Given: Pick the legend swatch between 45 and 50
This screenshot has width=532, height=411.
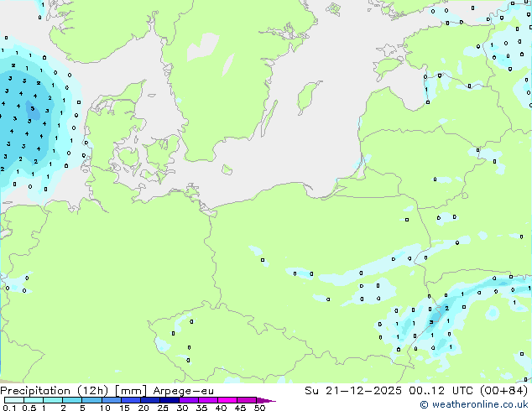Looking at the screenshot, I should 247,400.
